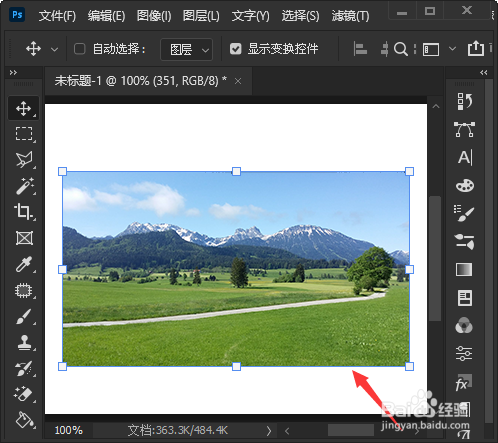Click the Photoshop Ps logo icon
The height and width of the screenshot is (443, 498).
pos(17,15)
